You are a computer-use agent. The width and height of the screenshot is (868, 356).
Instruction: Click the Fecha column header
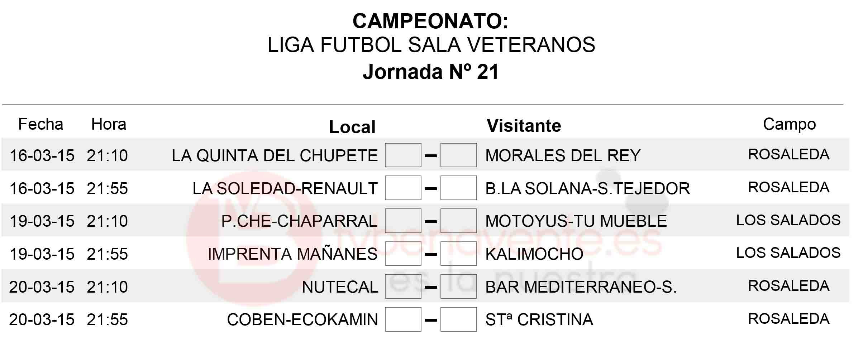40,124
